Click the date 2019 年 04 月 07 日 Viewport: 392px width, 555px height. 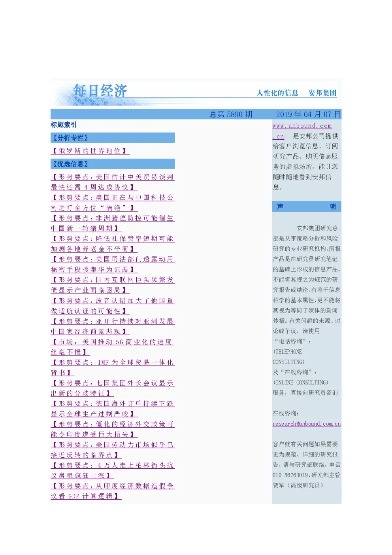[x=308, y=114]
